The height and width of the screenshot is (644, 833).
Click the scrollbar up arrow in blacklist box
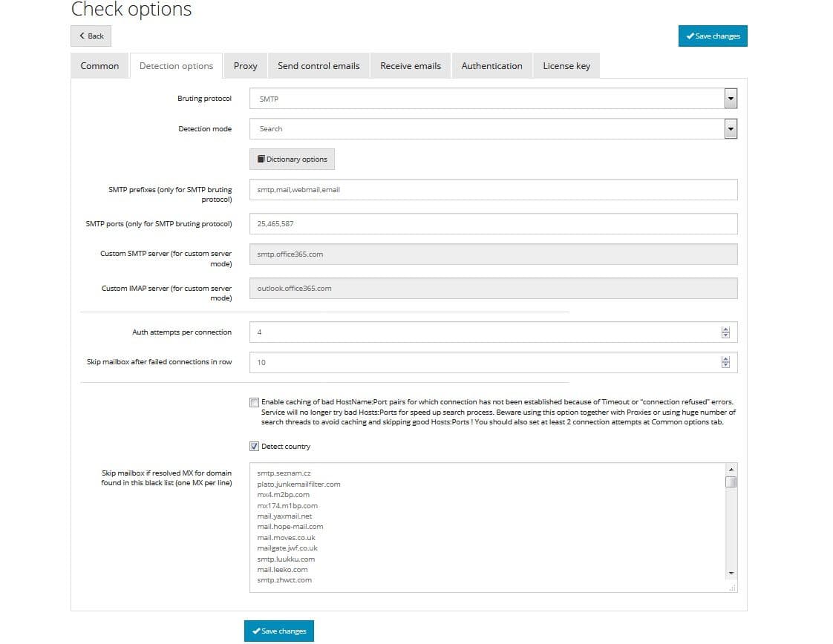731,469
